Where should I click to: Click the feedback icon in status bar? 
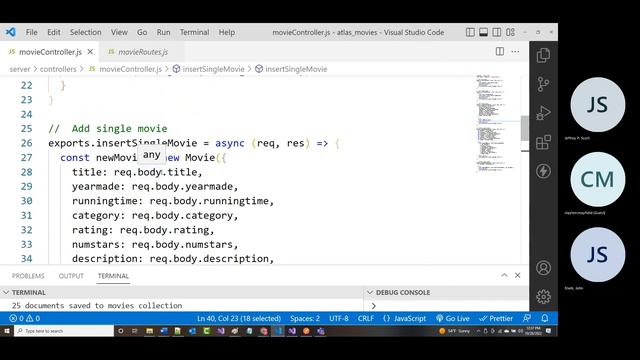coord(527,318)
